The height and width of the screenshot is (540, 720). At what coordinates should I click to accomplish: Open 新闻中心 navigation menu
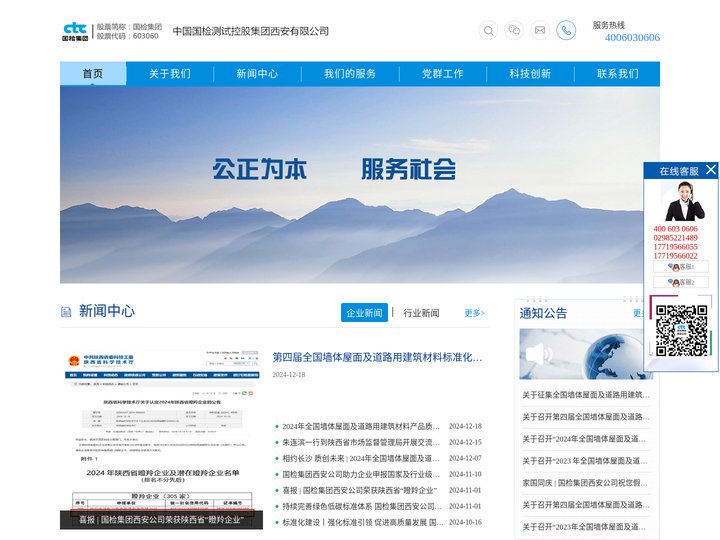[x=257, y=74]
